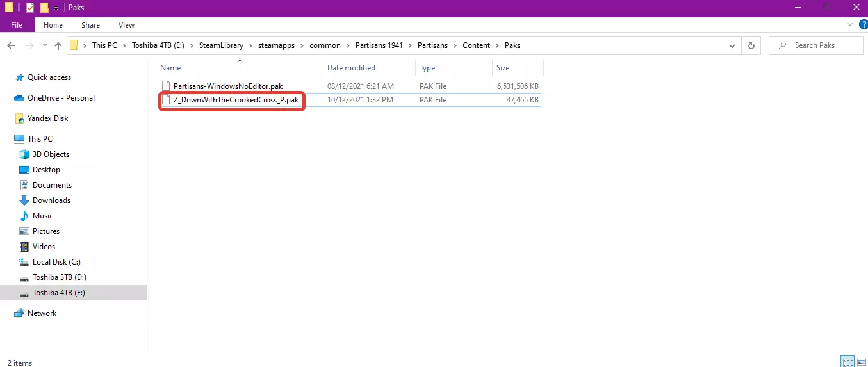The height and width of the screenshot is (367, 868).
Task: Click the New folder icon in the title bar
Action: 44,8
